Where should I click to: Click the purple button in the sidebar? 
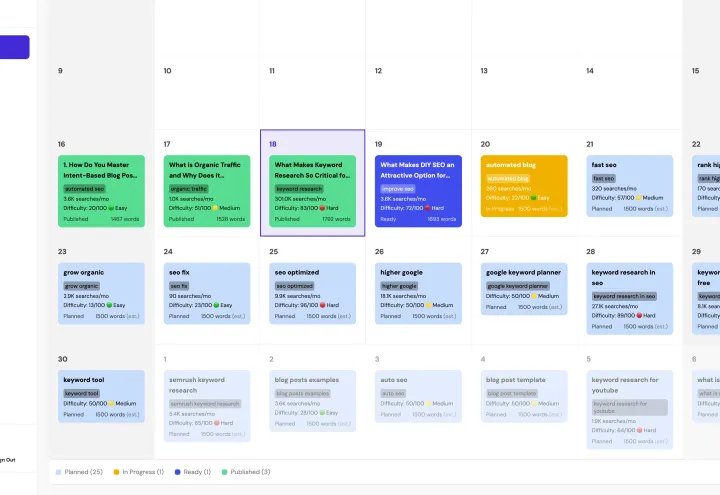click(15, 47)
